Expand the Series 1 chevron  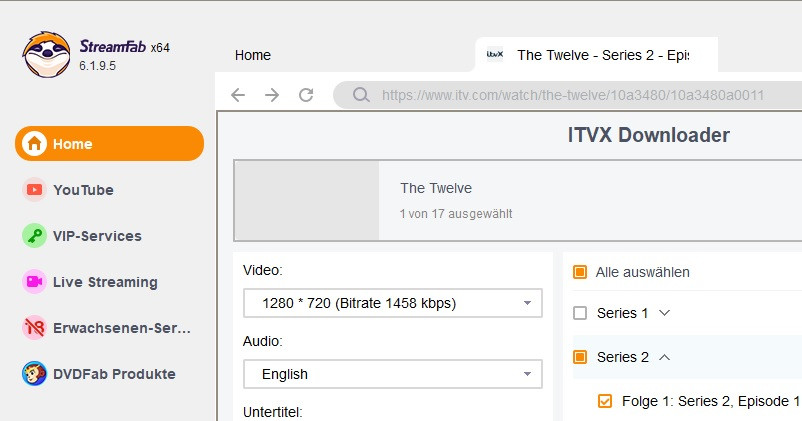coord(664,313)
